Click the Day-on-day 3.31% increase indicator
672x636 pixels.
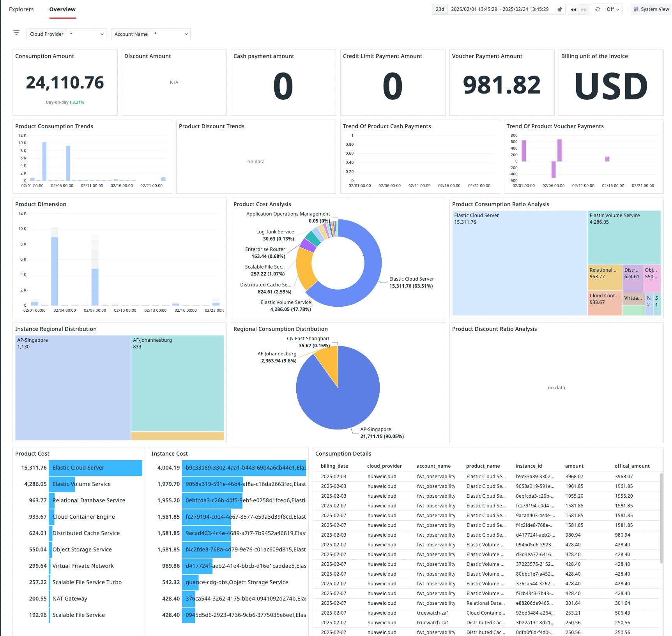tap(65, 102)
